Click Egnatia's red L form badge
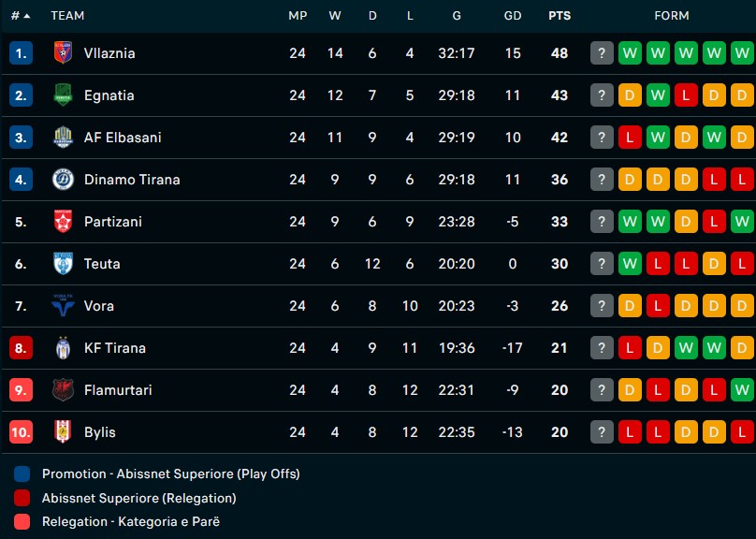 (x=686, y=95)
